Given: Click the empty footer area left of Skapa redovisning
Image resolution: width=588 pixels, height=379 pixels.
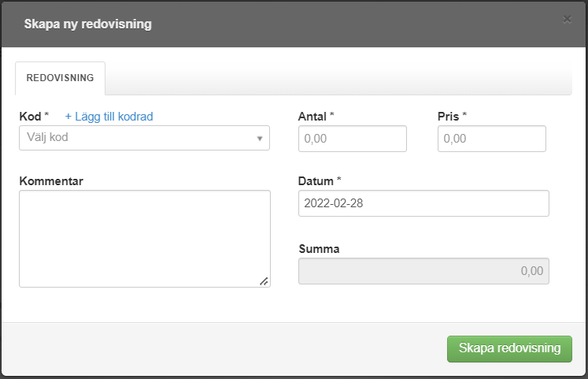Looking at the screenshot, I should coord(220,348).
